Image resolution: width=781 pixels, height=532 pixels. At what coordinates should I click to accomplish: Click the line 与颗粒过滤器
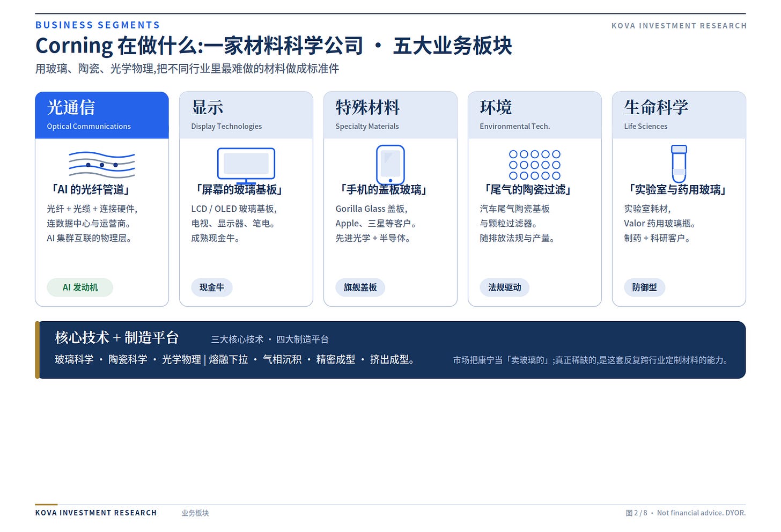tap(509, 223)
